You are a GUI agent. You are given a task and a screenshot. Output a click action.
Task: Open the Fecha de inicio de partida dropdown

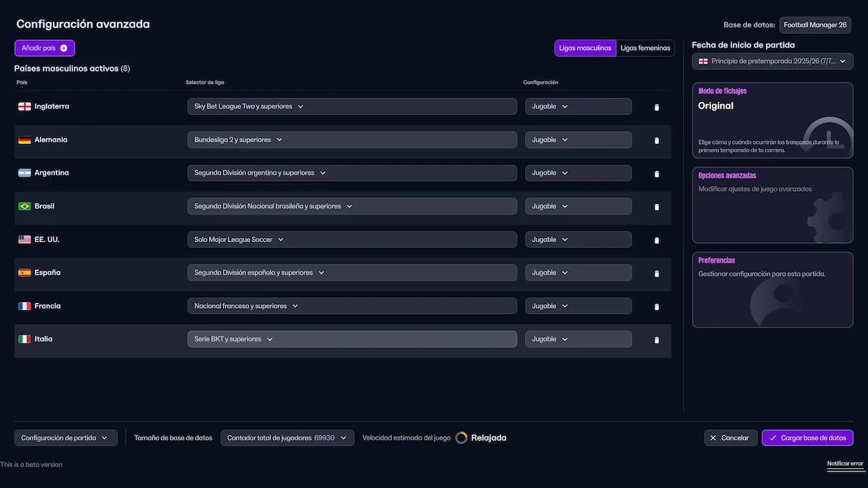[773, 61]
